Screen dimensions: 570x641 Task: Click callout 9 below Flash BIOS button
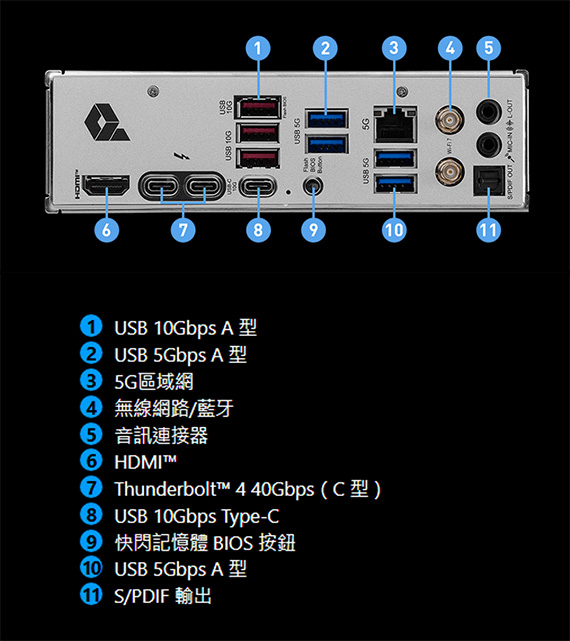click(313, 229)
